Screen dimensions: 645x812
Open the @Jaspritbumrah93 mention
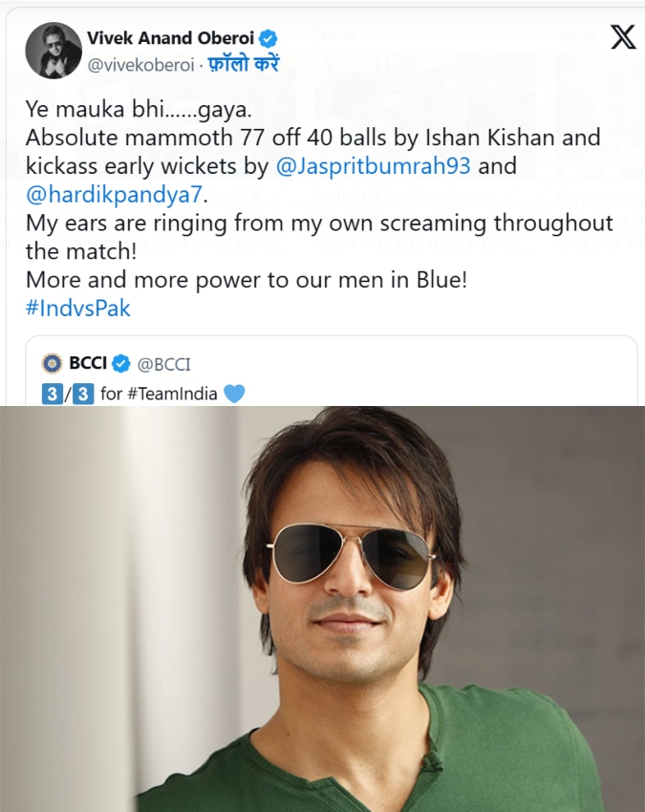pyautogui.click(x=373, y=166)
